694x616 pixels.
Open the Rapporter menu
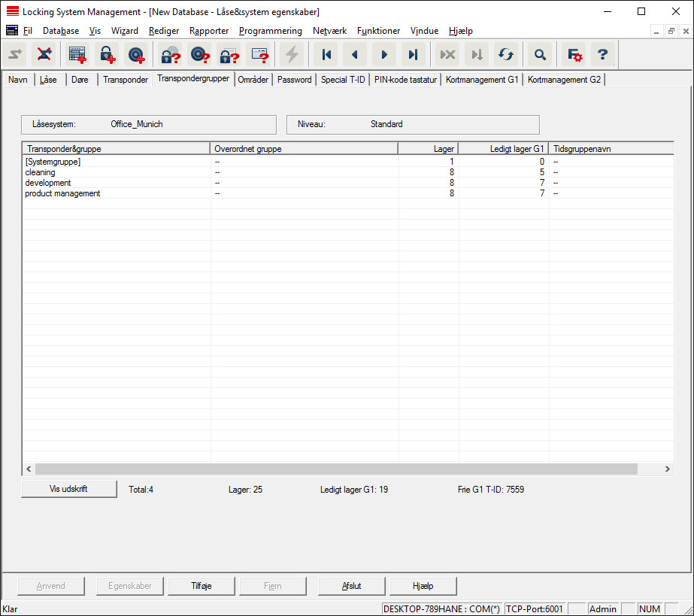pyautogui.click(x=209, y=31)
